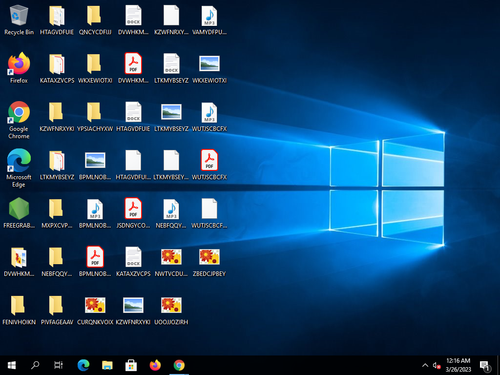The height and width of the screenshot is (375, 500).
Task: Select the DVWHKM... folder with pictures
Action: (19, 261)
